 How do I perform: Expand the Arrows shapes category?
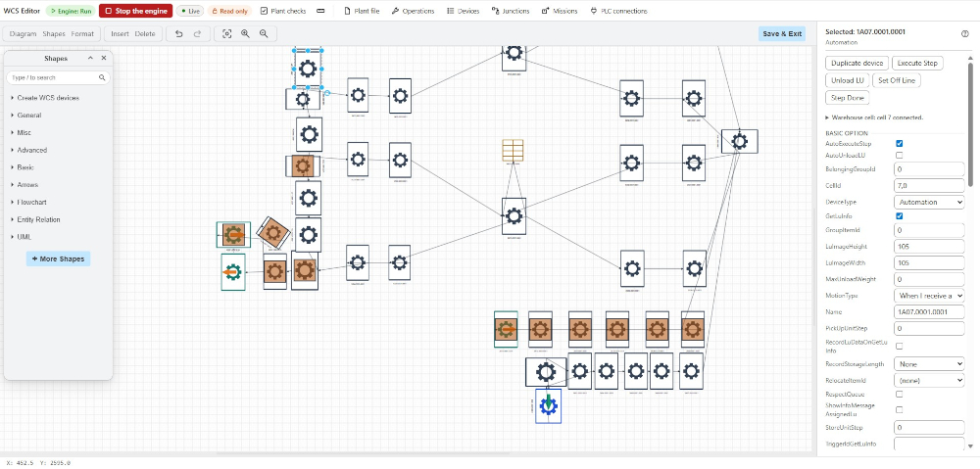[25, 185]
